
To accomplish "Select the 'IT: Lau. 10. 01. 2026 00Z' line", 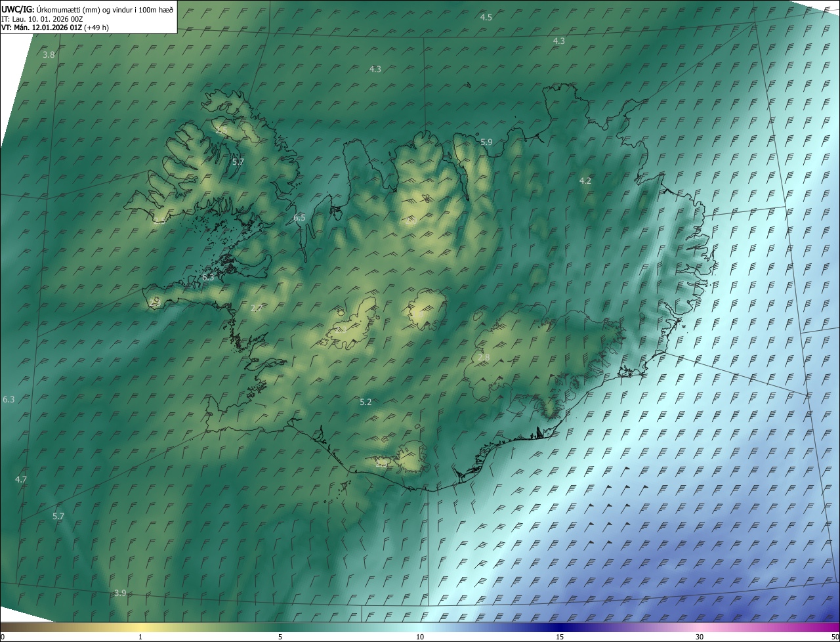I will tap(43, 20).
